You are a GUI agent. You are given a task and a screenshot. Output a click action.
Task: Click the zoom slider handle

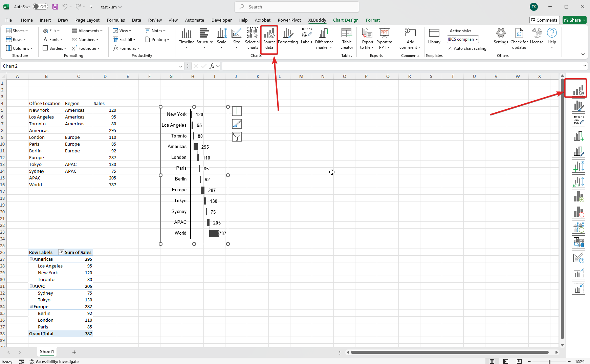549,362
